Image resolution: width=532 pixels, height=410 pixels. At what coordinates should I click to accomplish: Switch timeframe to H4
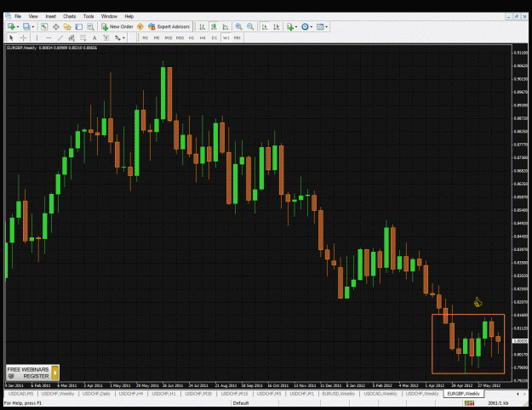click(203, 38)
